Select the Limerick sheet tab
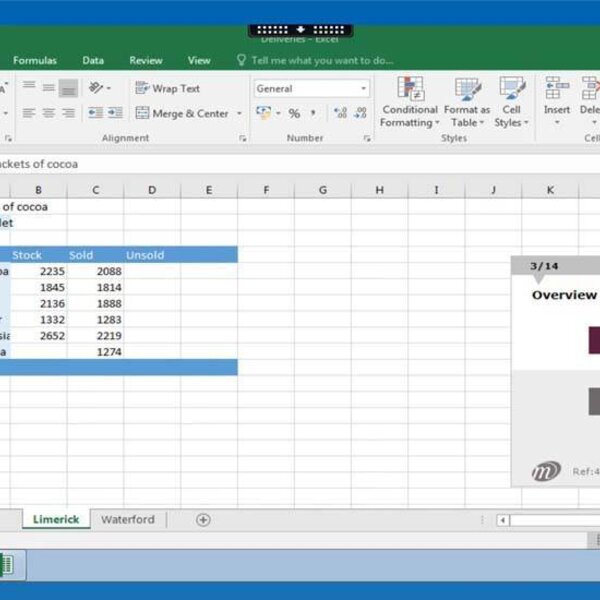 point(56,519)
